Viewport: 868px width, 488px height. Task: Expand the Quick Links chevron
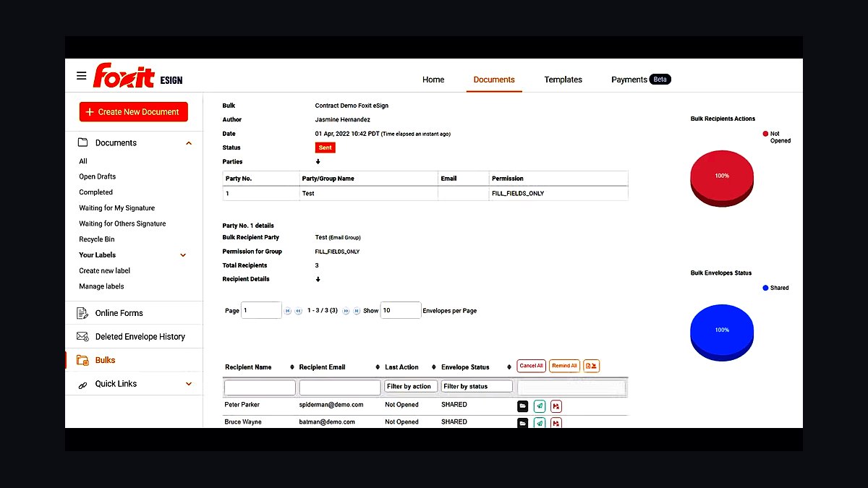189,384
